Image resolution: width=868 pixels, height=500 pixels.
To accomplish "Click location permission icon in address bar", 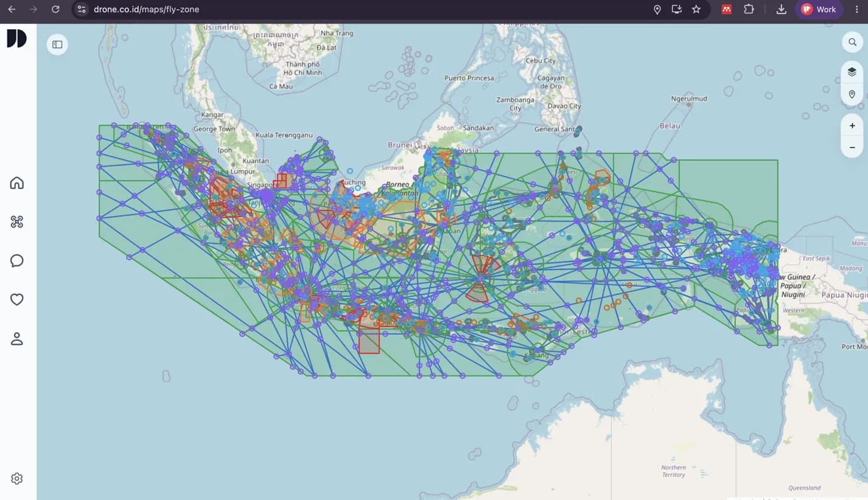I will (657, 9).
